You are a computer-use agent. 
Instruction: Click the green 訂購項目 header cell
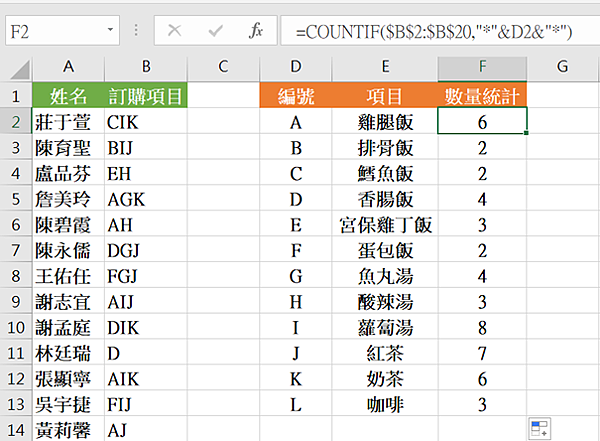pos(146,96)
